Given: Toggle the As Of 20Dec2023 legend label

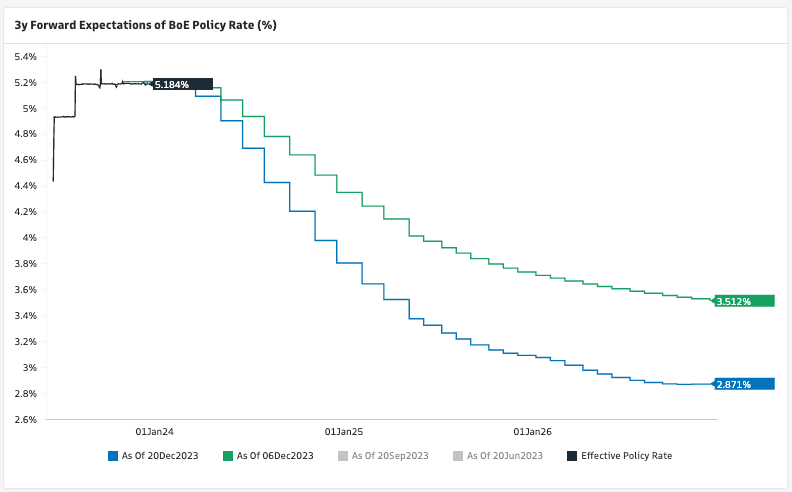Looking at the screenshot, I should tap(159, 456).
